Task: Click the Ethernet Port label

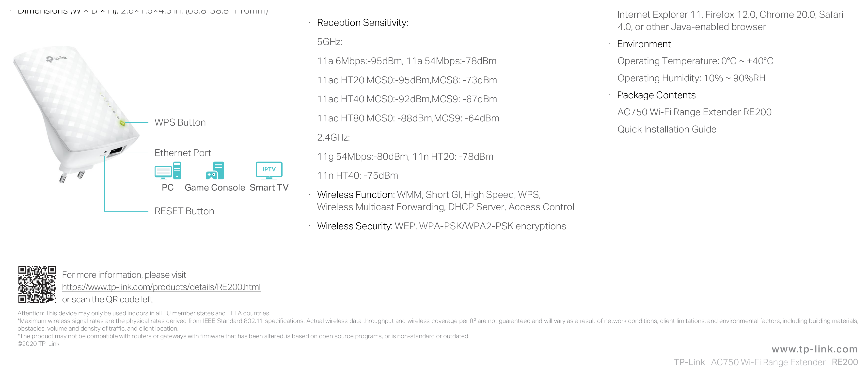Action: (x=183, y=153)
